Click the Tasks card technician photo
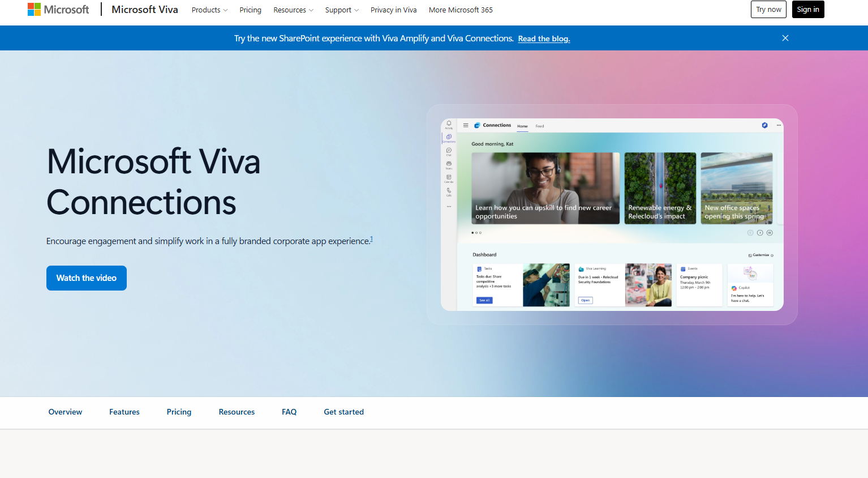Image resolution: width=868 pixels, height=478 pixels. [546, 285]
